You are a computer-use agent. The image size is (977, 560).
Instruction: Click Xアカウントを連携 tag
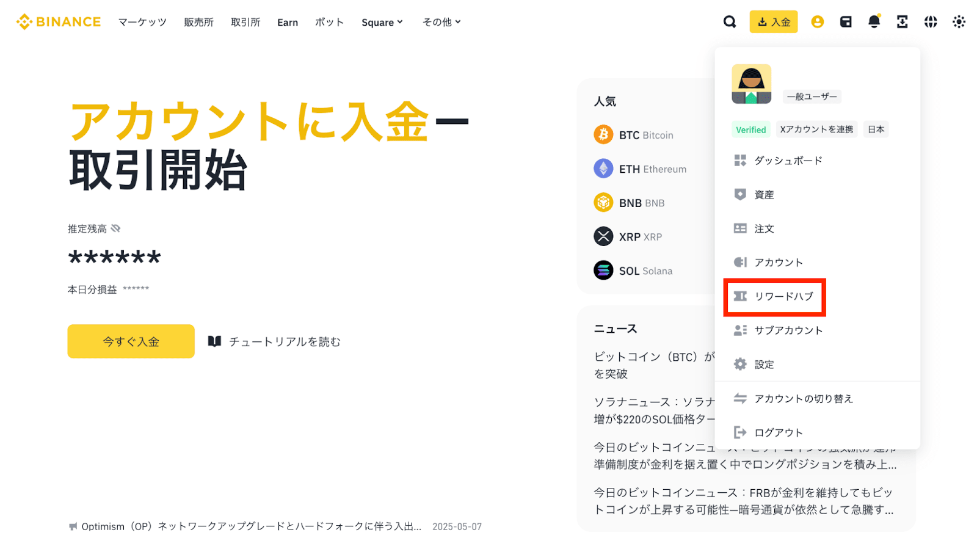816,129
